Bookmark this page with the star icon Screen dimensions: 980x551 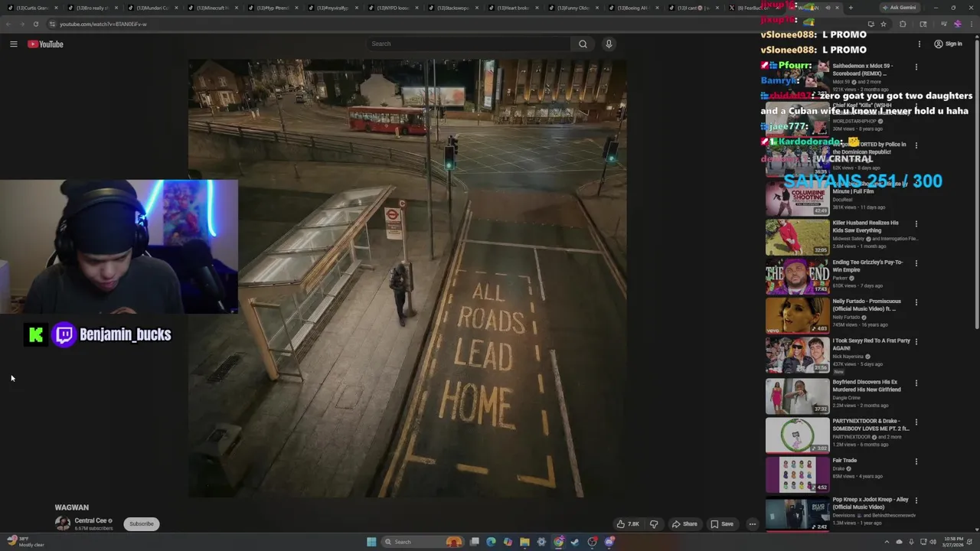(884, 24)
